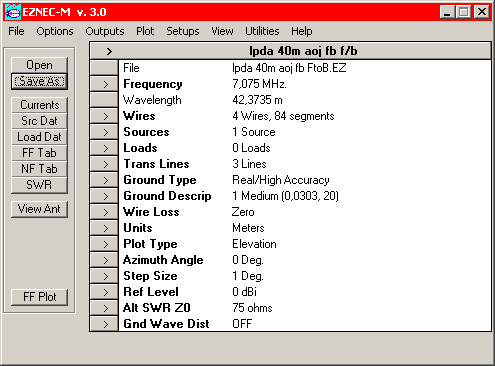
Task: Click the Wire Loss value 'Zero'
Action: pyautogui.click(x=243, y=212)
